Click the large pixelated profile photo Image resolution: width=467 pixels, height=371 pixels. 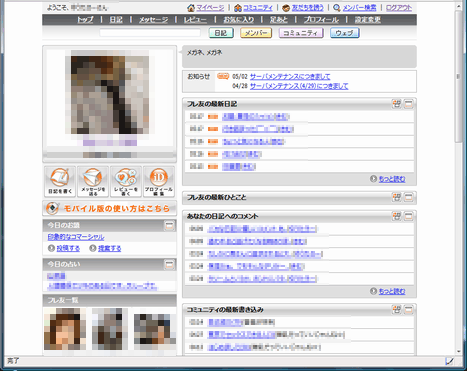pos(110,95)
